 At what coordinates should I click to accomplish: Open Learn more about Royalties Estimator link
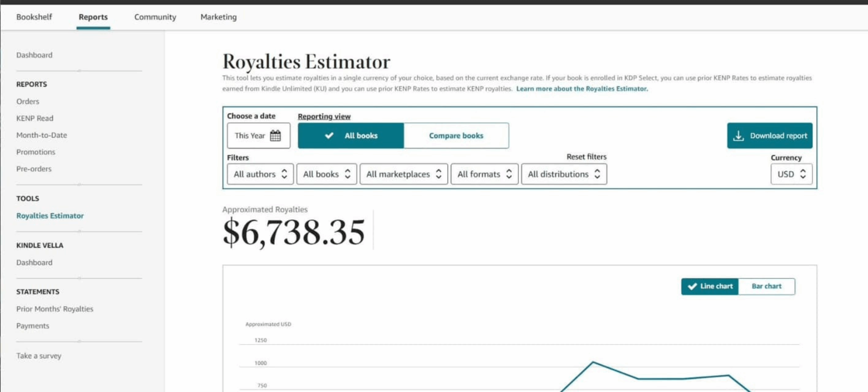click(x=582, y=89)
